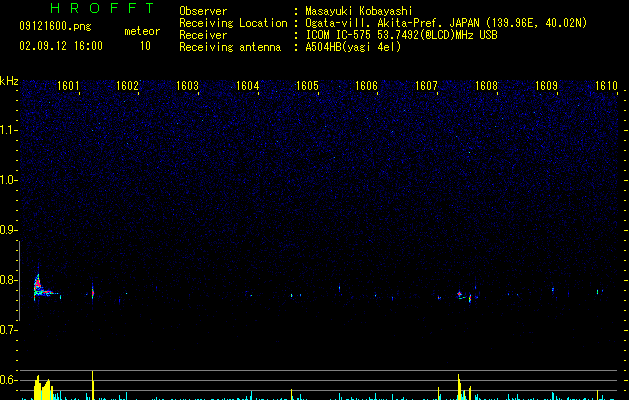This screenshot has width=629, height=400.
Task: Click the 0.8 kHz axis label
Action: point(9,280)
